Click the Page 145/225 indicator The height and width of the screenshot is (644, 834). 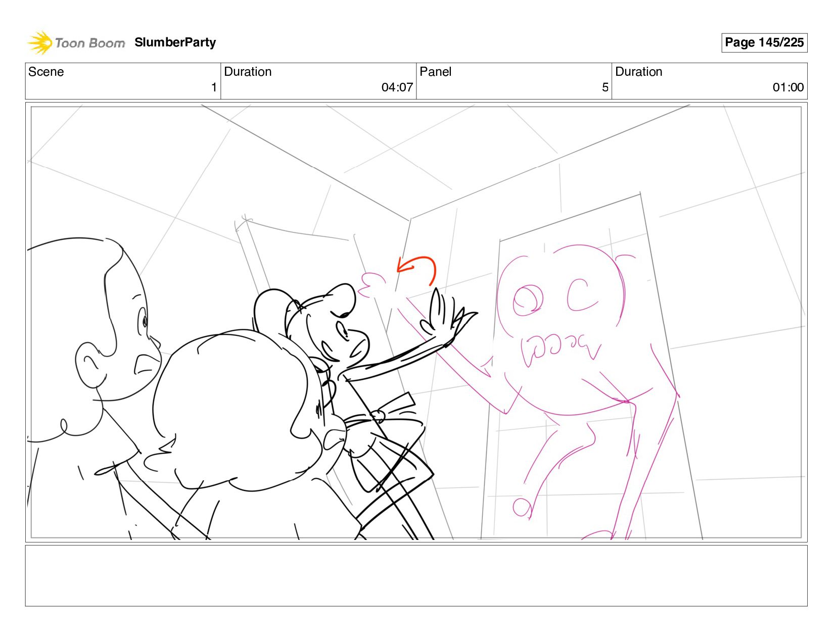764,42
